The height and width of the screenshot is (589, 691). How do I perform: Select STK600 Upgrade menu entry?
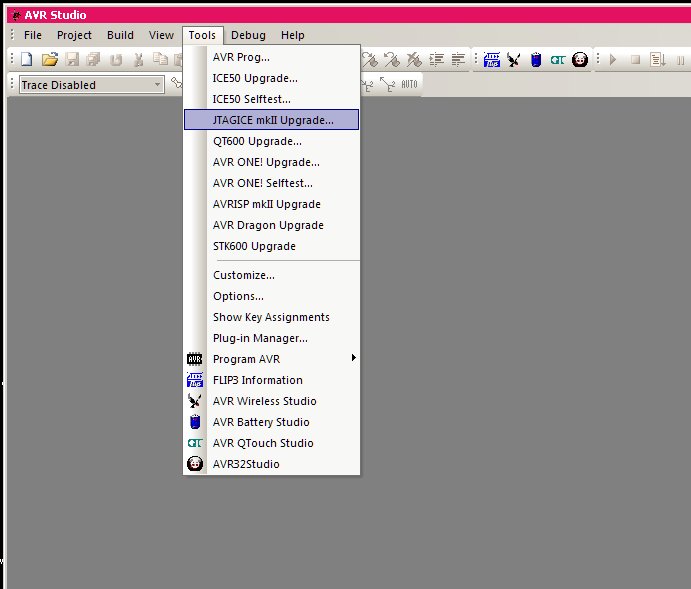click(271, 246)
